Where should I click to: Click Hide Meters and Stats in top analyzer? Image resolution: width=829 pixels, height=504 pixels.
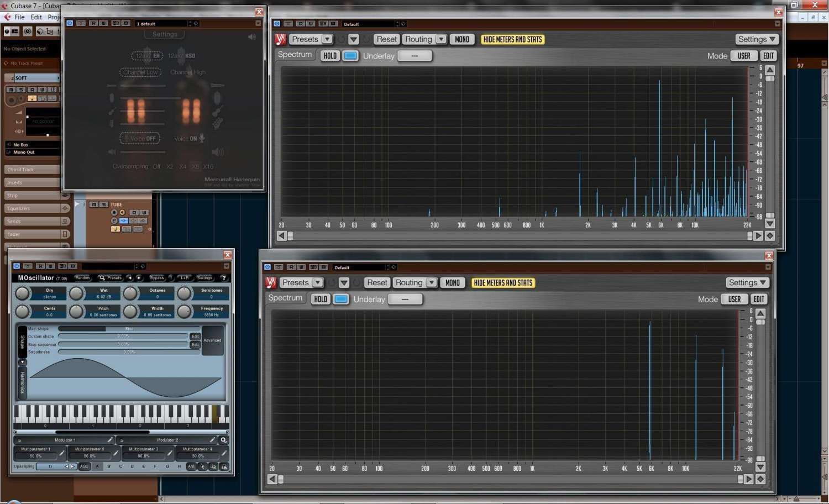[x=512, y=39]
